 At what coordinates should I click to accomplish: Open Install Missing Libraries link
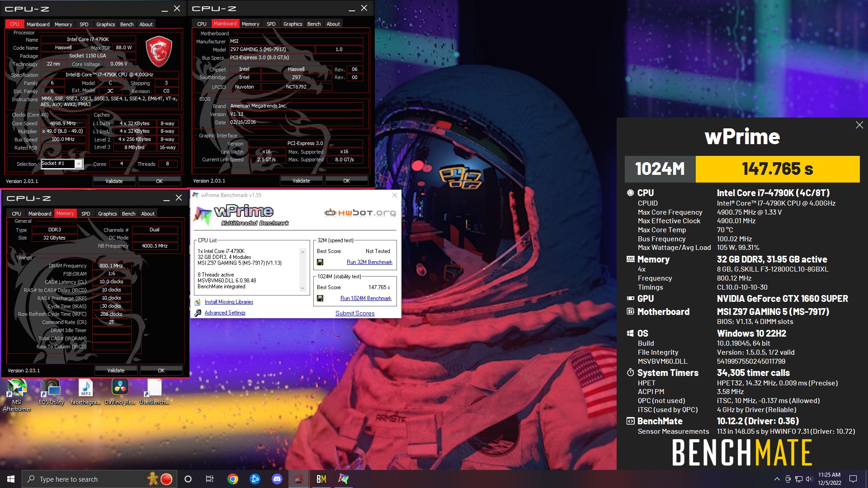(229, 302)
